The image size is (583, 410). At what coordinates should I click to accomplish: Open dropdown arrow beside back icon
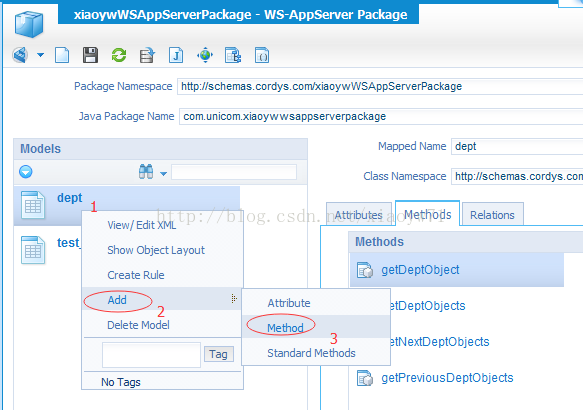coord(41,55)
